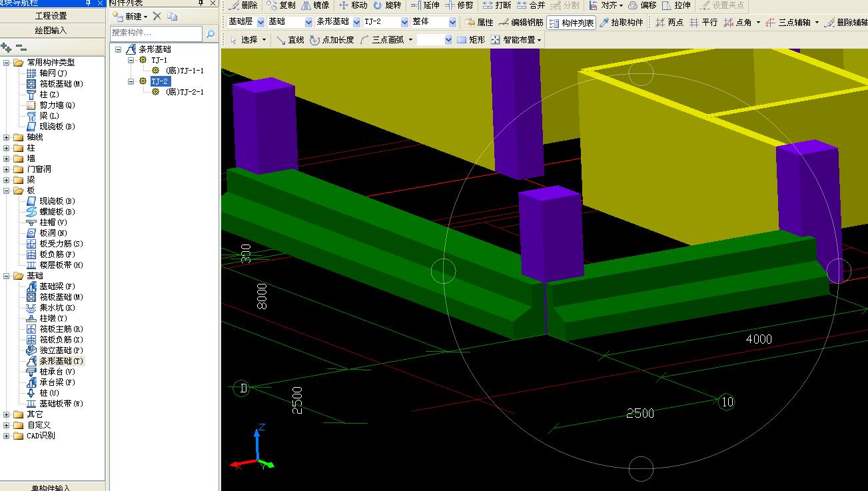Pick the 矩形 rectangle drawing tool
The height and width of the screenshot is (491, 868).
pos(471,40)
